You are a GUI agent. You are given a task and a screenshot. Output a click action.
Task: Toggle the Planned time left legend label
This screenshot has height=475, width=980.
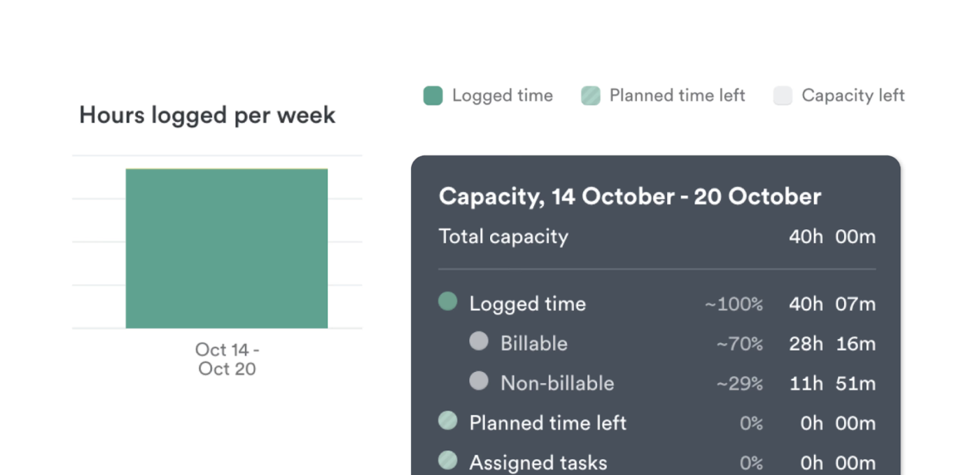pos(677,96)
